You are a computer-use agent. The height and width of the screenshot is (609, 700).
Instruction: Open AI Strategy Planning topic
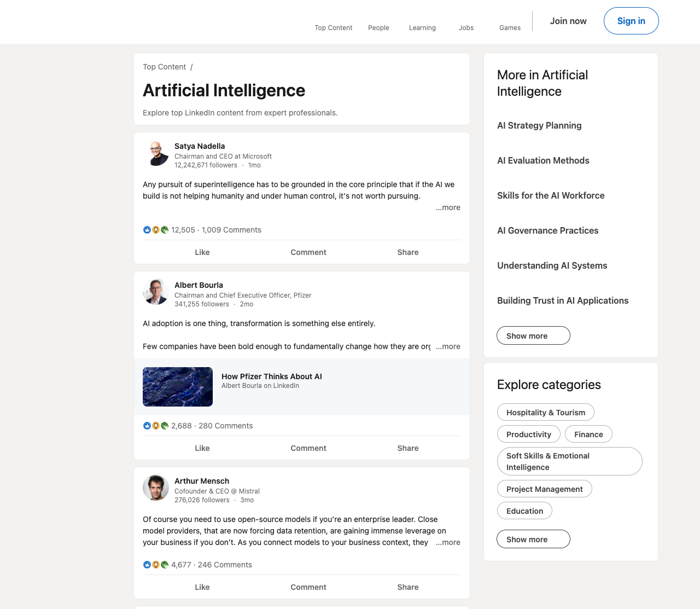click(x=539, y=125)
